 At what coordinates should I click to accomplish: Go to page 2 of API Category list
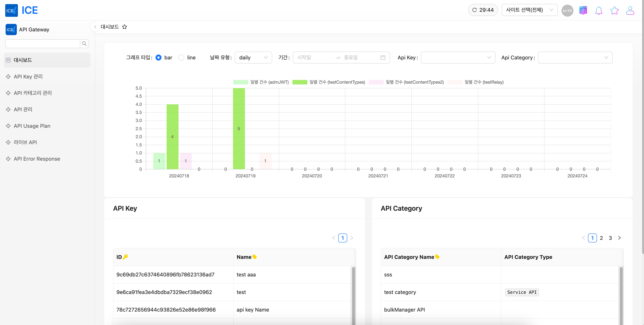tap(601, 238)
